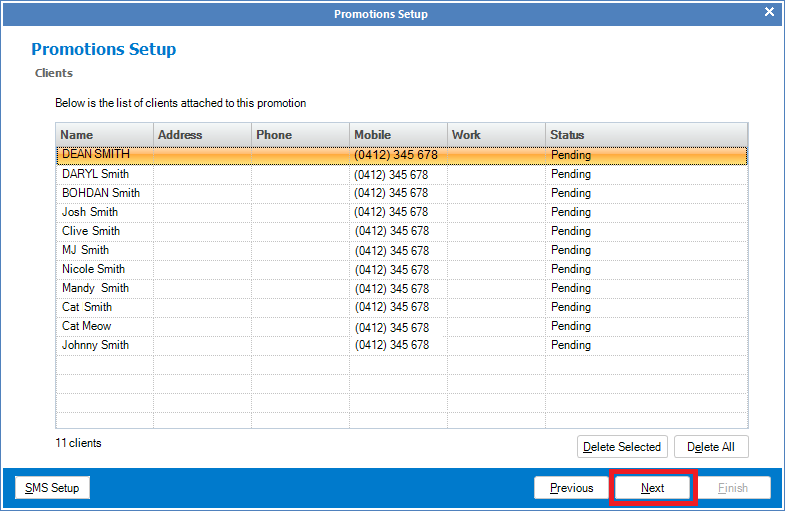The width and height of the screenshot is (785, 511).
Task: Pick Johnny Smith from client list
Action: point(95,345)
